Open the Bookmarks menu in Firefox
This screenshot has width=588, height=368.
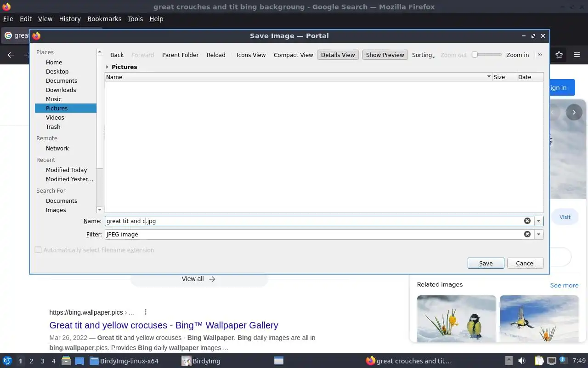pyautogui.click(x=104, y=19)
